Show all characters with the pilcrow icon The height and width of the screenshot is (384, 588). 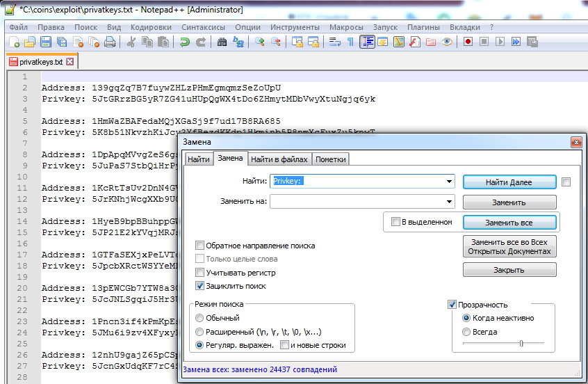click(350, 42)
